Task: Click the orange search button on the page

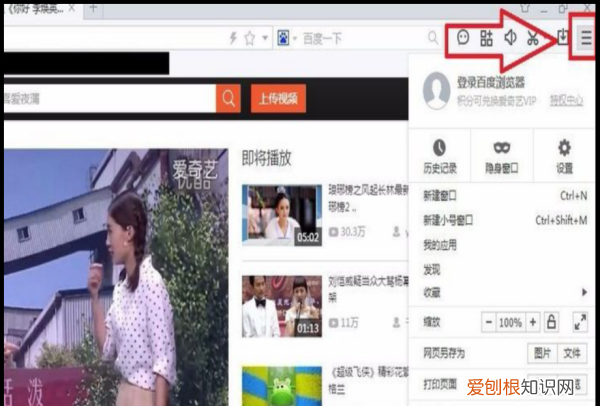Action: [228, 99]
